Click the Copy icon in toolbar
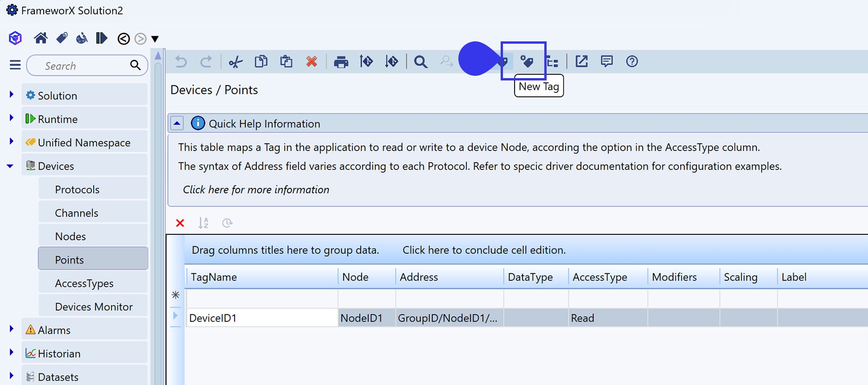 pyautogui.click(x=261, y=61)
